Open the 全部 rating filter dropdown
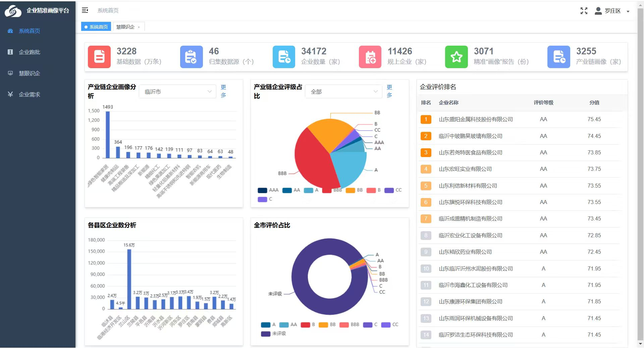The height and width of the screenshot is (348, 644). [343, 92]
